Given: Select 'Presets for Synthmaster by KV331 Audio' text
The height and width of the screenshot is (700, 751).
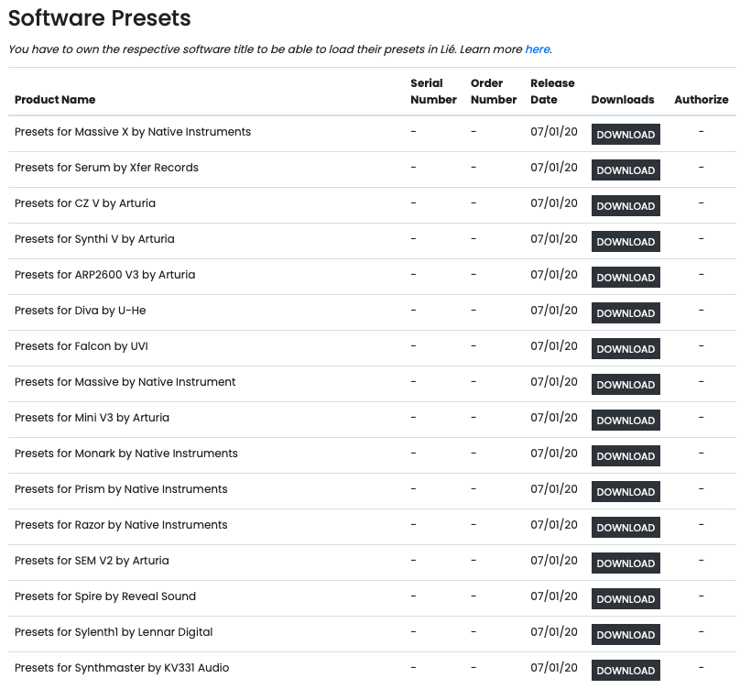Looking at the screenshot, I should [x=122, y=668].
